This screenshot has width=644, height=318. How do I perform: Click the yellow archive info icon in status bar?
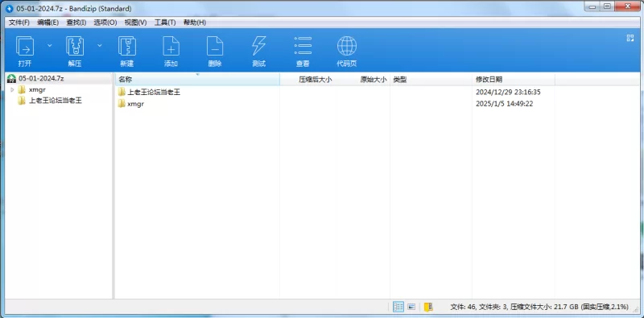pyautogui.click(x=428, y=307)
